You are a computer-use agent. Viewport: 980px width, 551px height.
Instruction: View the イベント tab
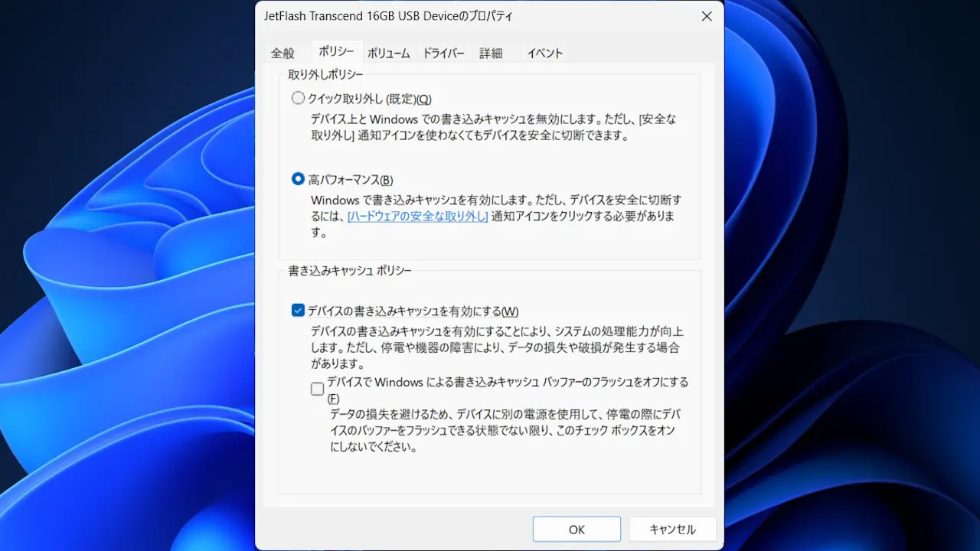(x=545, y=54)
